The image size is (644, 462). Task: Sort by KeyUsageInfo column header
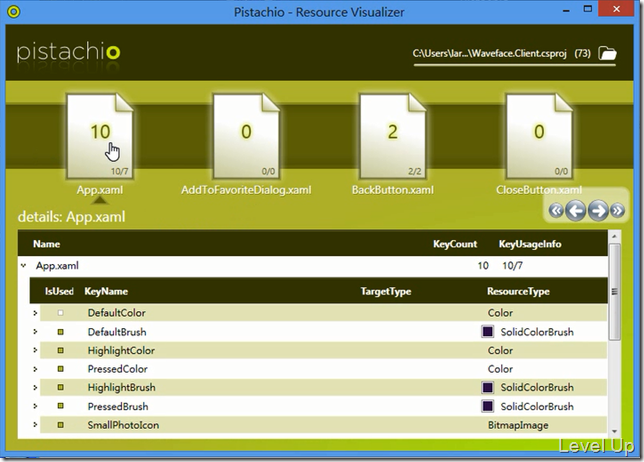coord(530,244)
